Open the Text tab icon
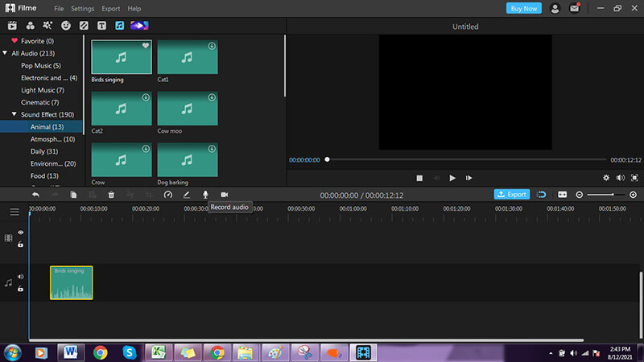The image size is (644, 362). pos(101,26)
